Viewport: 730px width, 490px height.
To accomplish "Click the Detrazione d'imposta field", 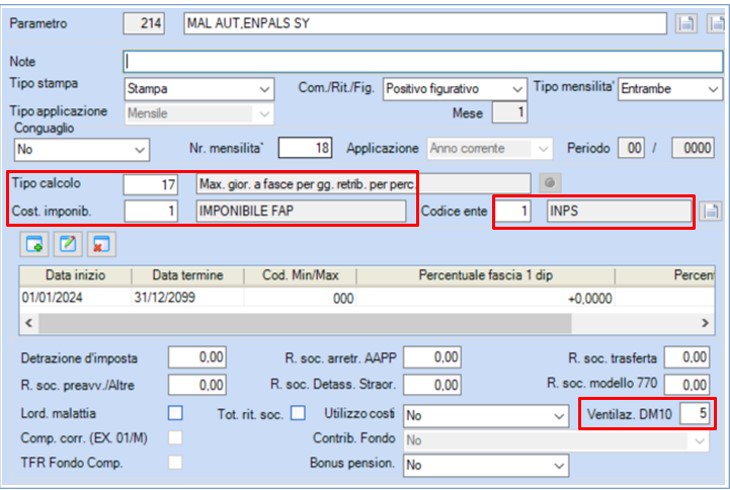I will [x=197, y=357].
